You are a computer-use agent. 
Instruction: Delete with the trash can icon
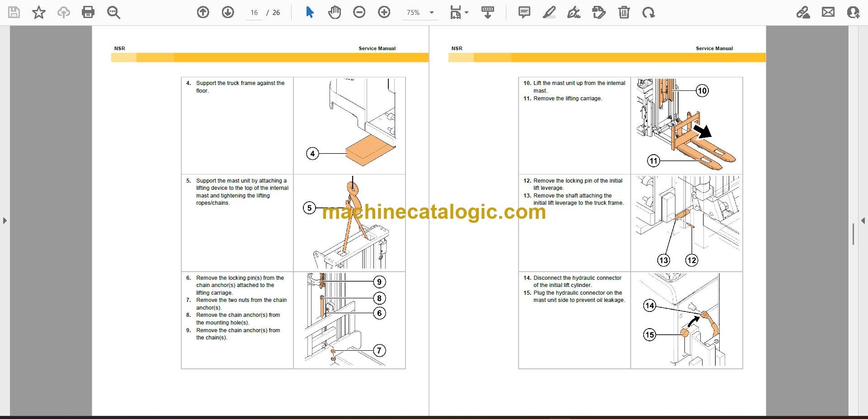click(x=624, y=13)
